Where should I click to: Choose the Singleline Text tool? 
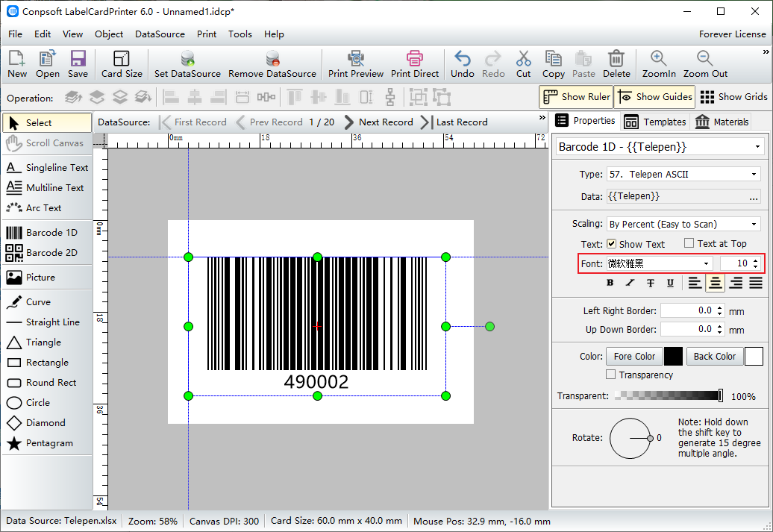pos(47,168)
